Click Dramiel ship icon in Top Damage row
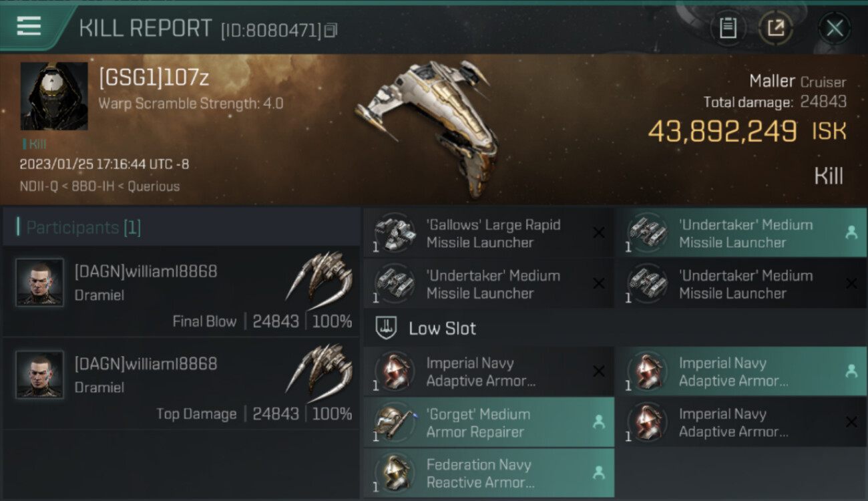The width and height of the screenshot is (868, 501). point(320,368)
